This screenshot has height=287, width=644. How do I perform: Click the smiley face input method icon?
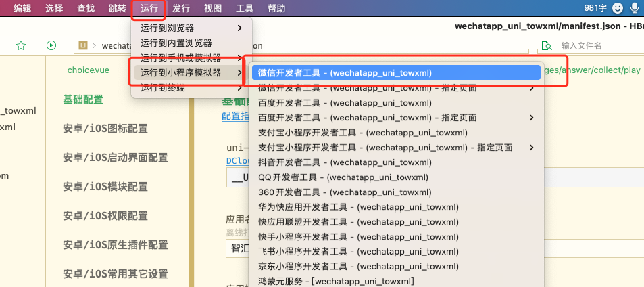618,8
